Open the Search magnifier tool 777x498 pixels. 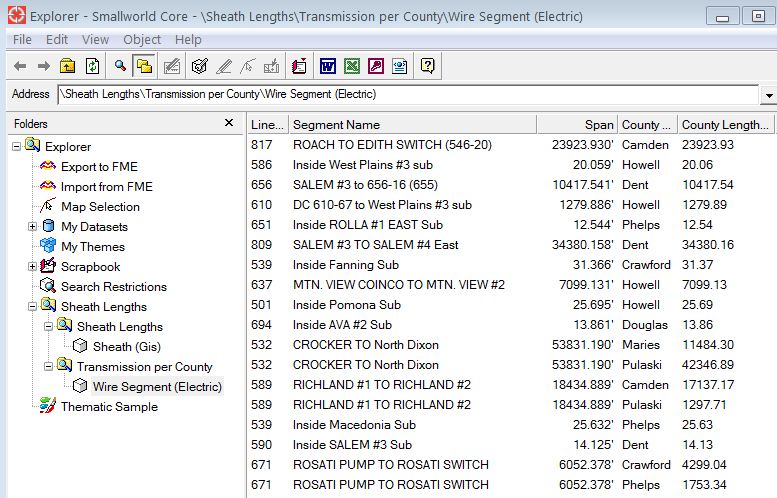click(x=120, y=66)
